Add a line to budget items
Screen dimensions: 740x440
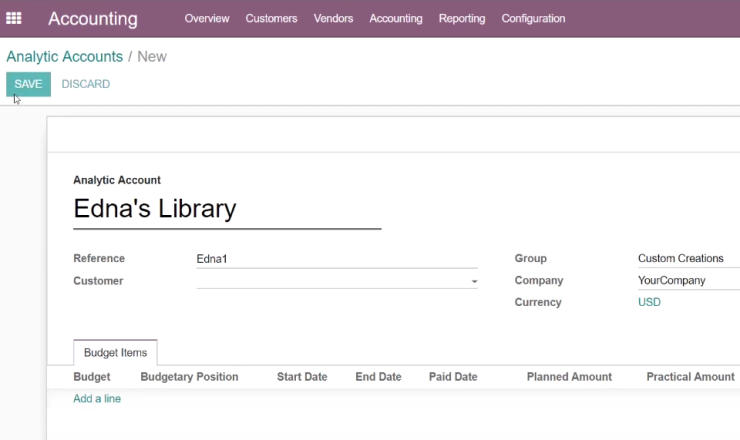point(97,398)
